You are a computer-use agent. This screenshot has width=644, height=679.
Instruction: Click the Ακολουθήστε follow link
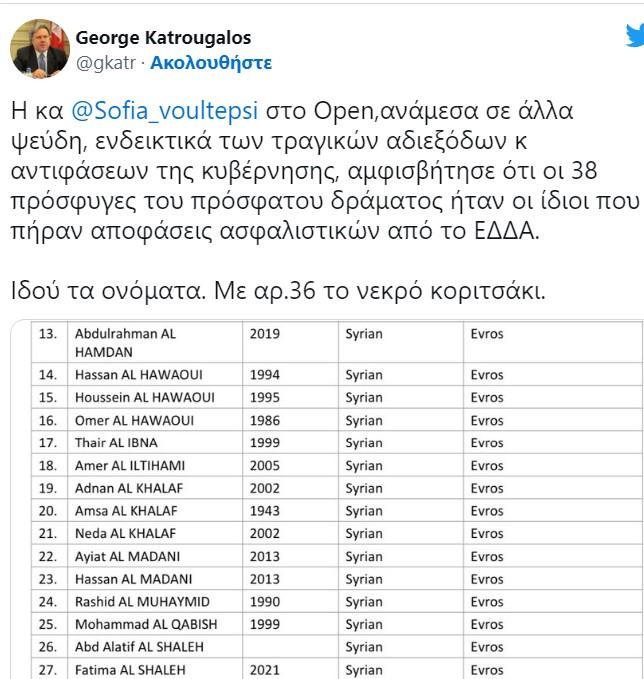pos(211,63)
